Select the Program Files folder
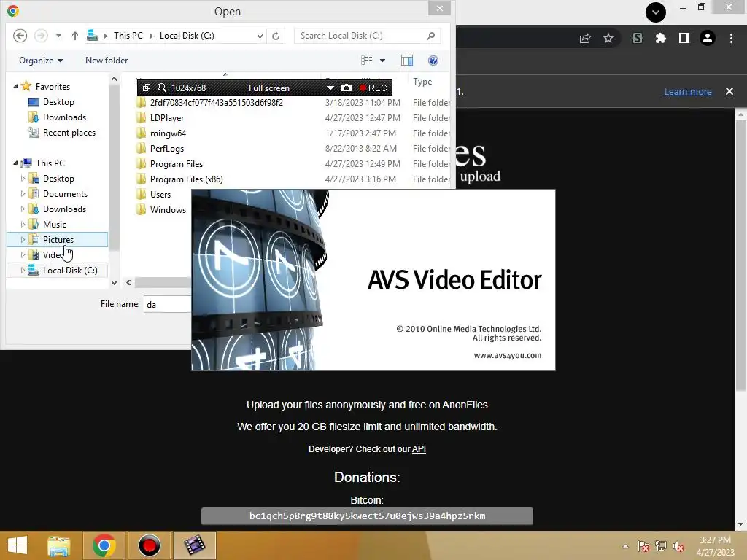This screenshot has width=747, height=560. 177,164
